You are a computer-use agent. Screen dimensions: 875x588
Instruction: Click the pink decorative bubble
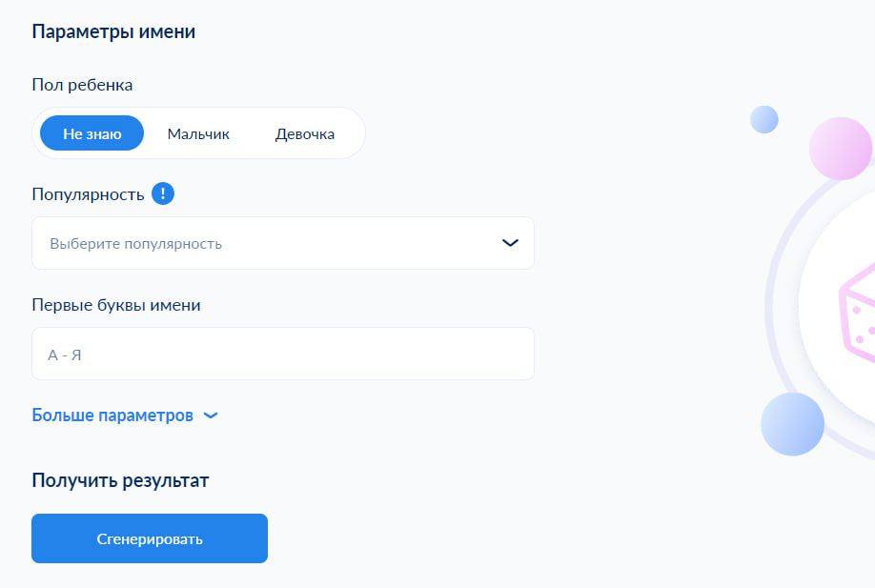pos(840,148)
